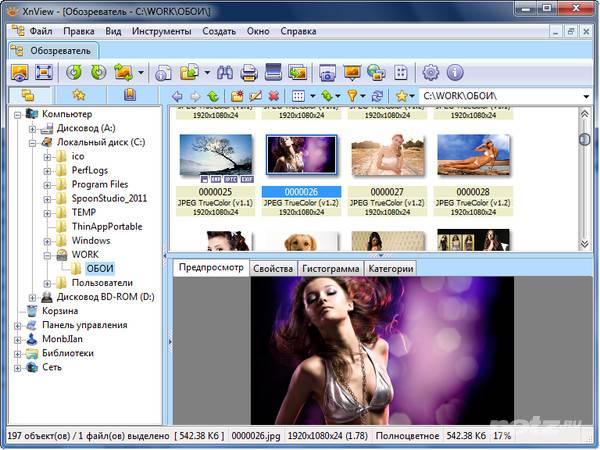Select the Корзина item in tree
The height and width of the screenshot is (450, 600).
tap(59, 311)
